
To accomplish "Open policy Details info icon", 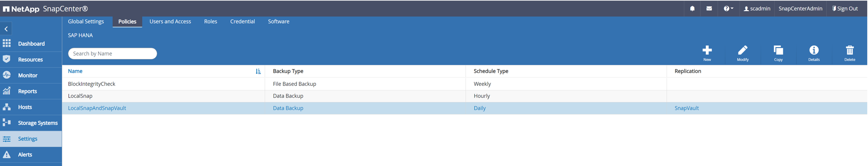I will click(814, 51).
